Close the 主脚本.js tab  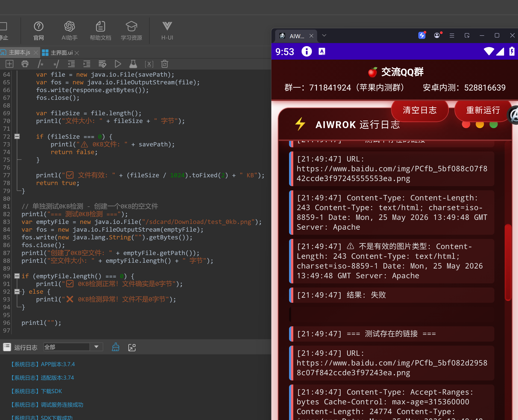(x=36, y=53)
